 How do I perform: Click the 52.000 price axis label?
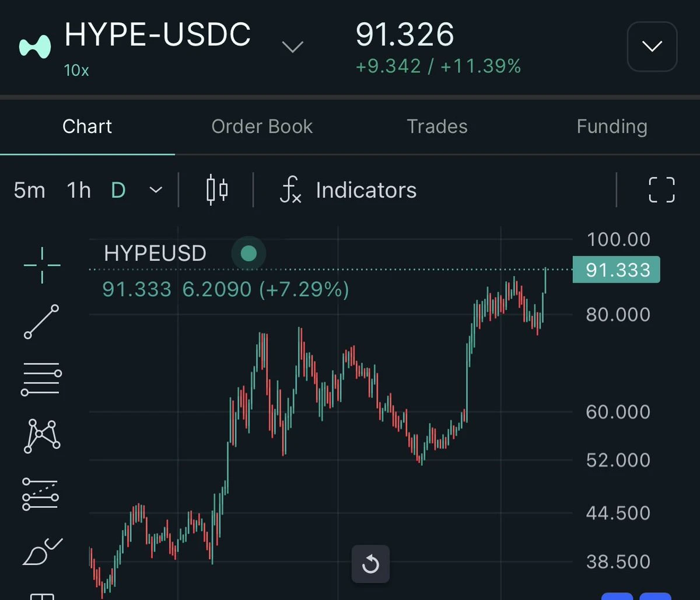tap(618, 460)
